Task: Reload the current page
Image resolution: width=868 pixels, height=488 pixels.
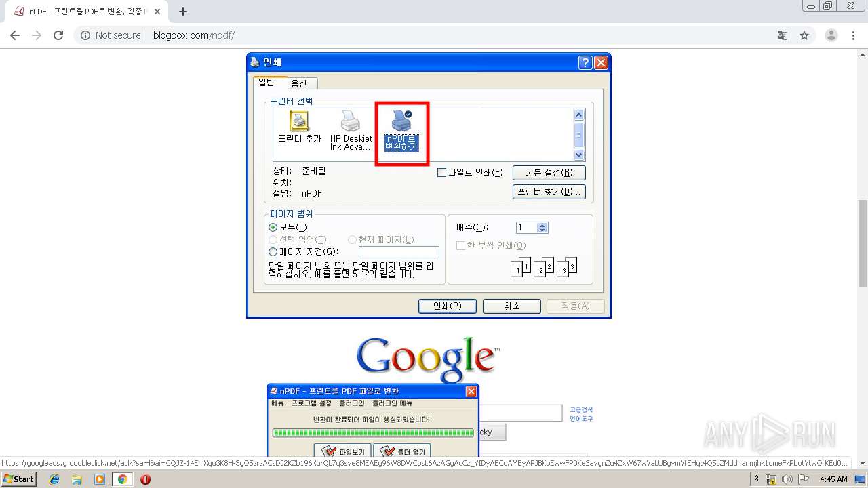Action: click(x=58, y=35)
